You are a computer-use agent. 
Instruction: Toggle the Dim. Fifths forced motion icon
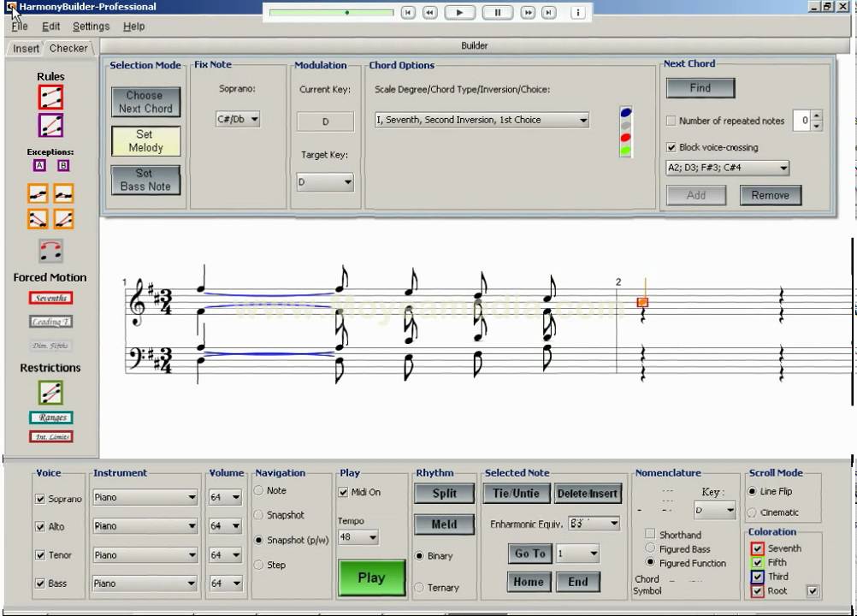point(50,346)
